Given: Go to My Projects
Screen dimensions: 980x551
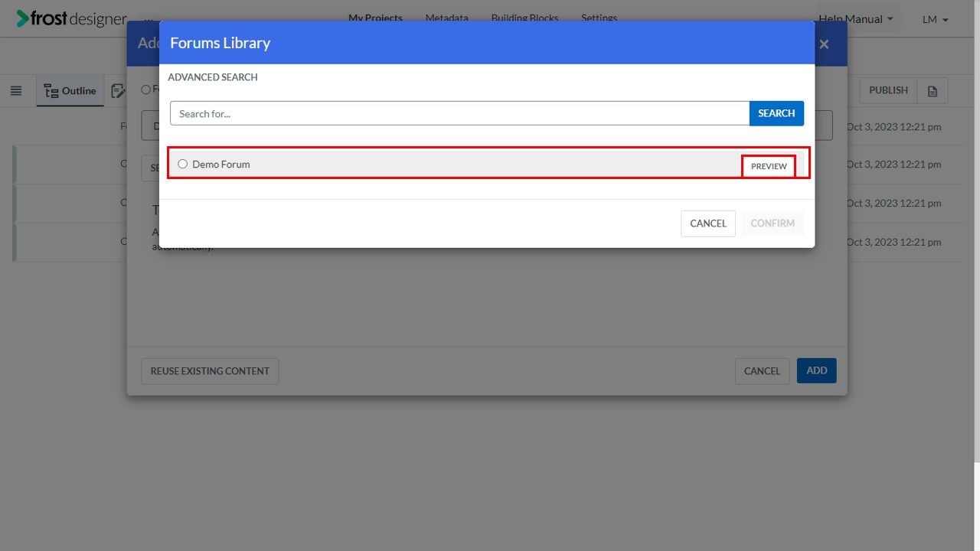Looking at the screenshot, I should pyautogui.click(x=375, y=18).
